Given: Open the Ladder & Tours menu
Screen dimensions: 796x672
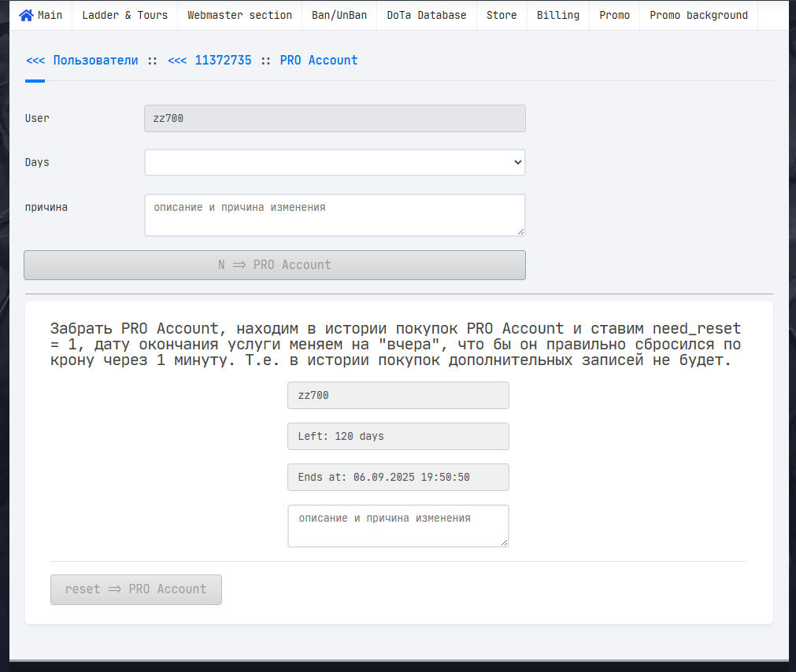Looking at the screenshot, I should click(125, 15).
